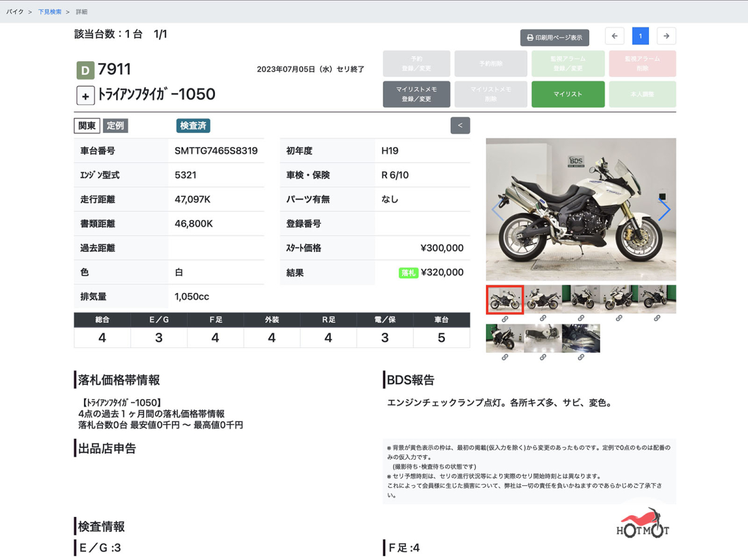Collapse image panel with the < button
This screenshot has height=560, width=748.
coord(460,125)
